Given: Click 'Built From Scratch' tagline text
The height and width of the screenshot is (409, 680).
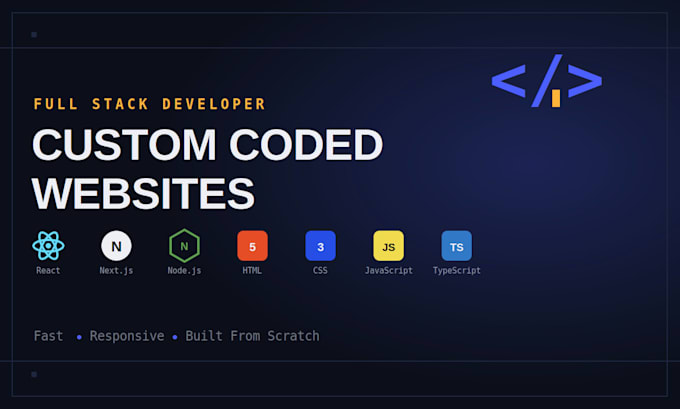Looking at the screenshot, I should pyautogui.click(x=252, y=336).
